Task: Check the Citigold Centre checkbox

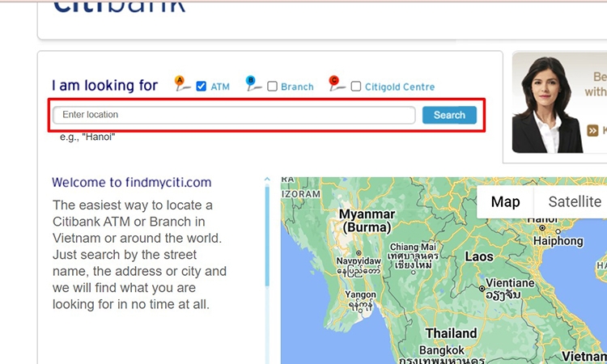Action: [x=356, y=87]
